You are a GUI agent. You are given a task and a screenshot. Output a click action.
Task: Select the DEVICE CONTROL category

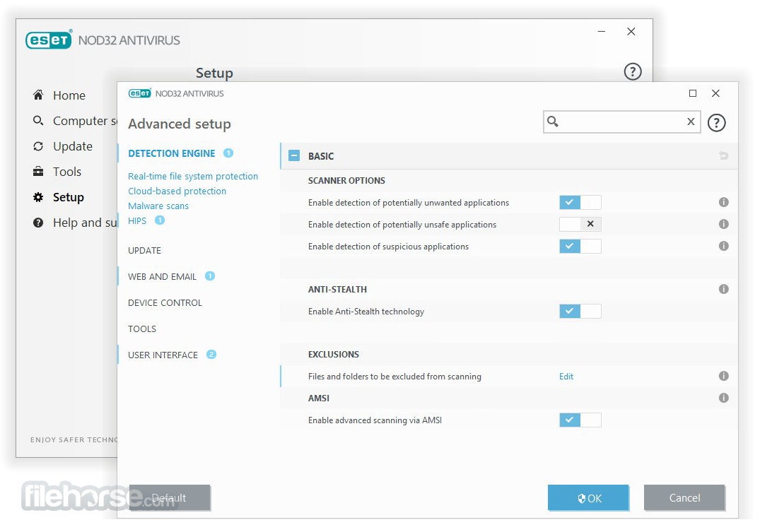click(x=165, y=303)
